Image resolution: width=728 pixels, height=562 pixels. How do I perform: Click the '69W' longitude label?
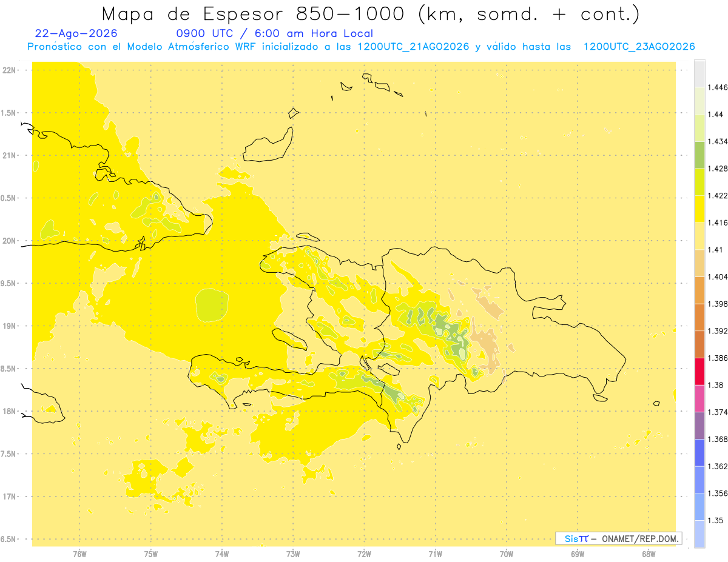578,555
